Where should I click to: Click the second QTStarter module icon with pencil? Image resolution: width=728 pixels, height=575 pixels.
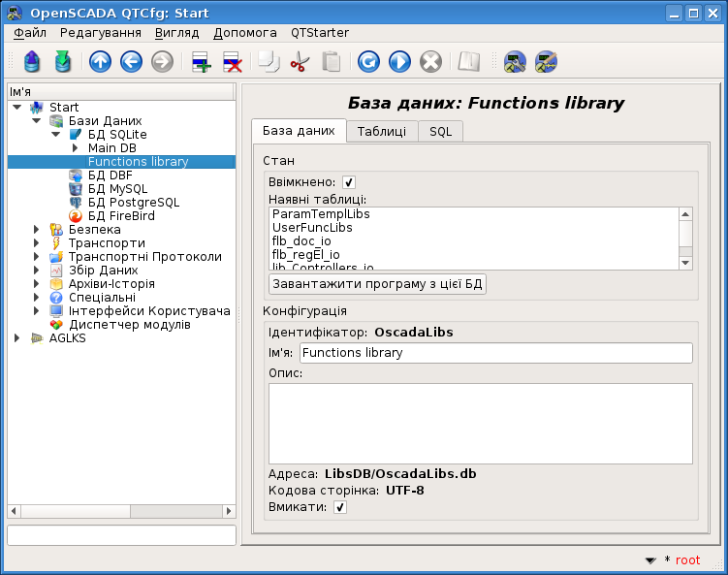546,62
